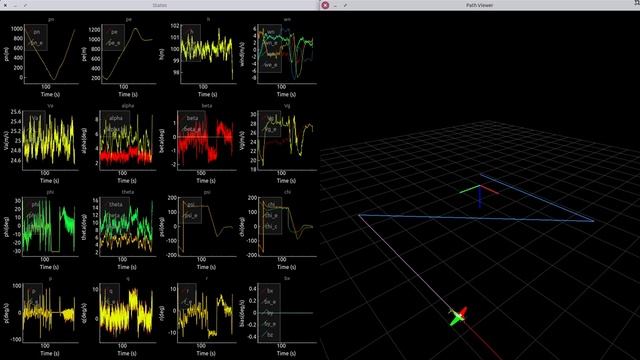Toggle bx curve in bias legend
640x360 pixels.
tap(270, 291)
